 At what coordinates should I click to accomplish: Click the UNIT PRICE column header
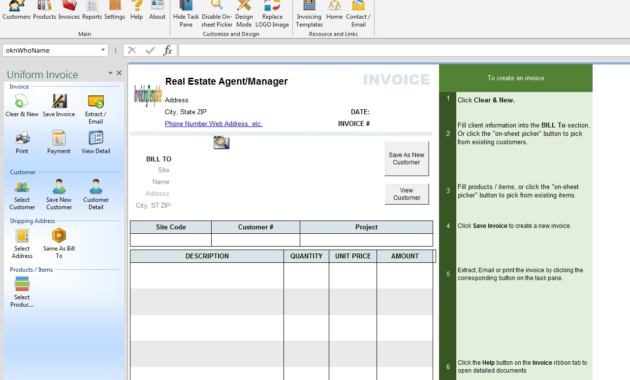point(353,256)
